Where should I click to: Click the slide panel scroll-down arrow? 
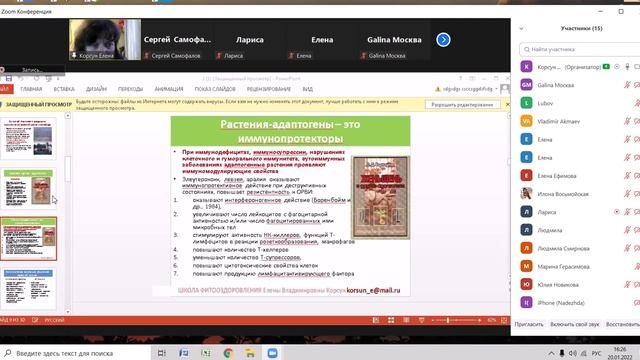point(68,312)
